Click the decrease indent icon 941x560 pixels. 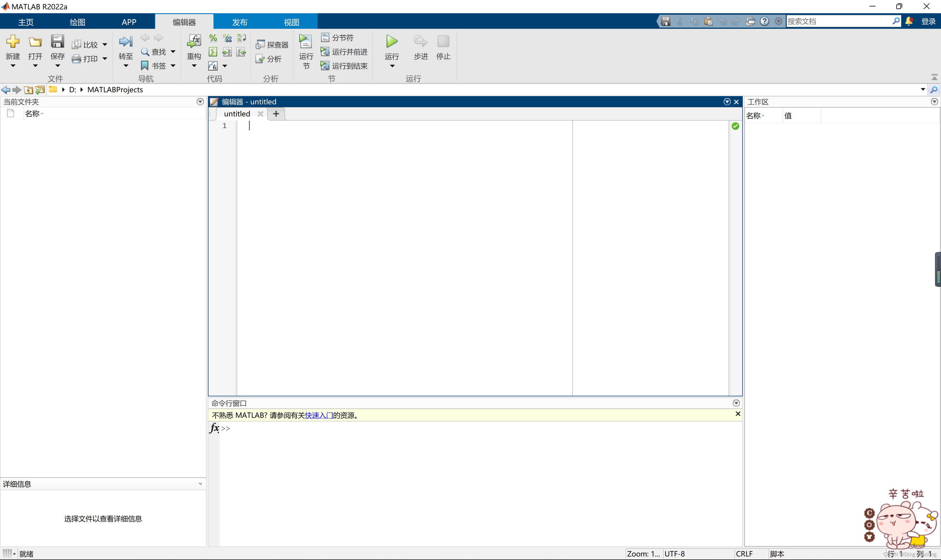(x=241, y=52)
